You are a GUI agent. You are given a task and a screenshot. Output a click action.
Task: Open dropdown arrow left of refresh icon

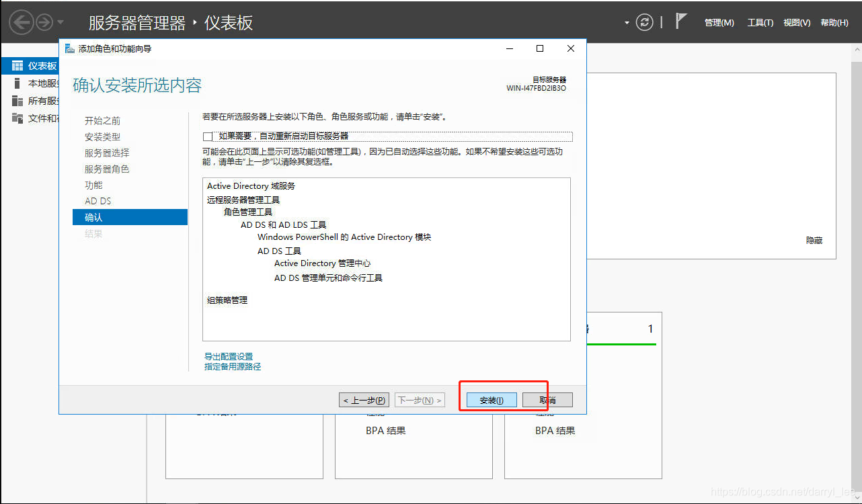[x=627, y=23]
